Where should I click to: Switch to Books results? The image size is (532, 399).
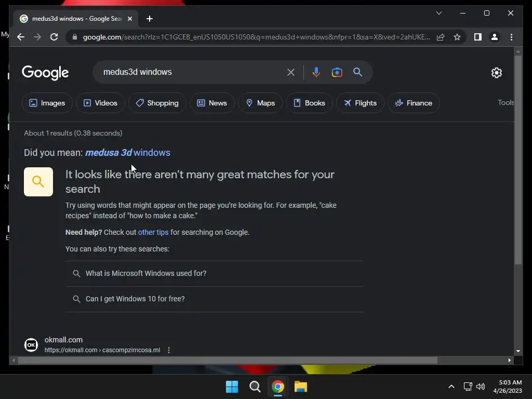[x=309, y=103]
